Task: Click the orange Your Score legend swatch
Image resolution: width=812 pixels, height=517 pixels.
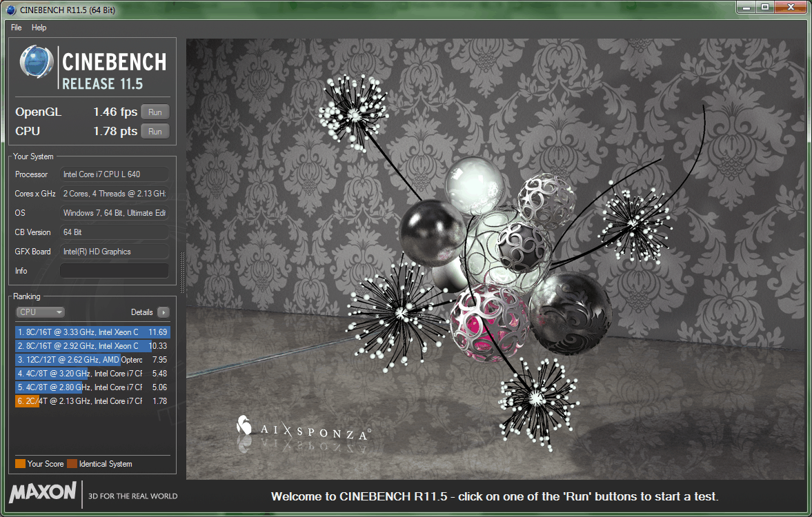Action: [20, 464]
